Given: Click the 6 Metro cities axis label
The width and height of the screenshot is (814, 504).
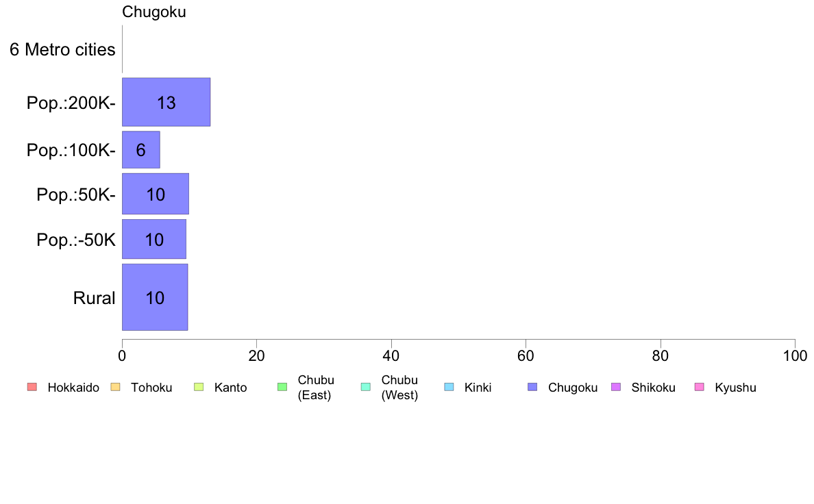Looking at the screenshot, I should (x=62, y=49).
